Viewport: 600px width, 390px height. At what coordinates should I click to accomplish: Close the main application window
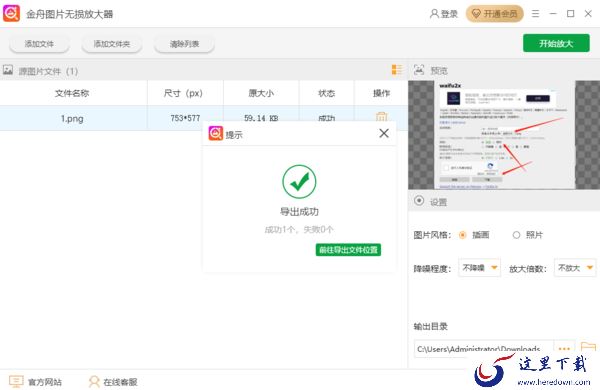[588, 14]
